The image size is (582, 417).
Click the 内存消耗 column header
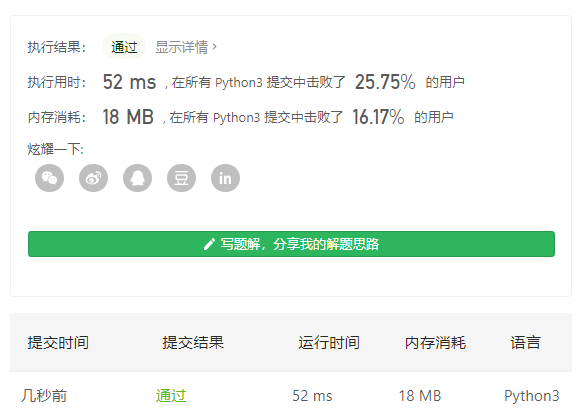pos(435,342)
